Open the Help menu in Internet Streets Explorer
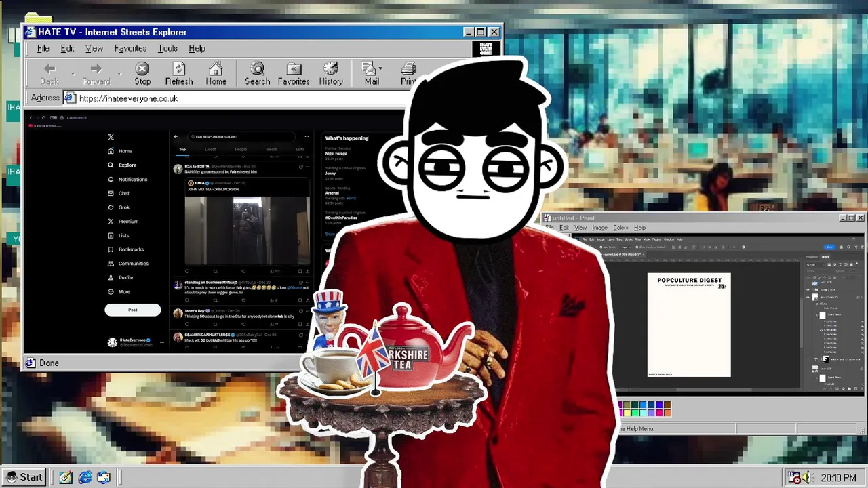Image resolution: width=868 pixels, height=488 pixels. 197,49
